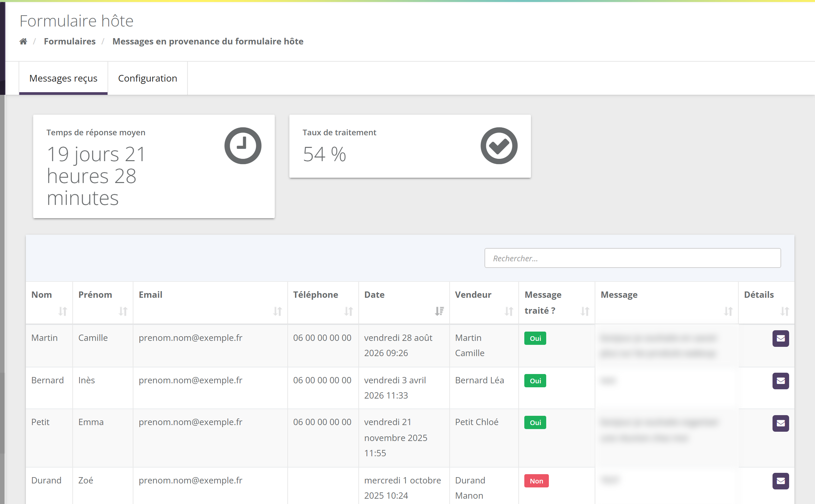Click the Oui badge in the Bernard row
Screen dimensions: 815x504
(x=535, y=381)
